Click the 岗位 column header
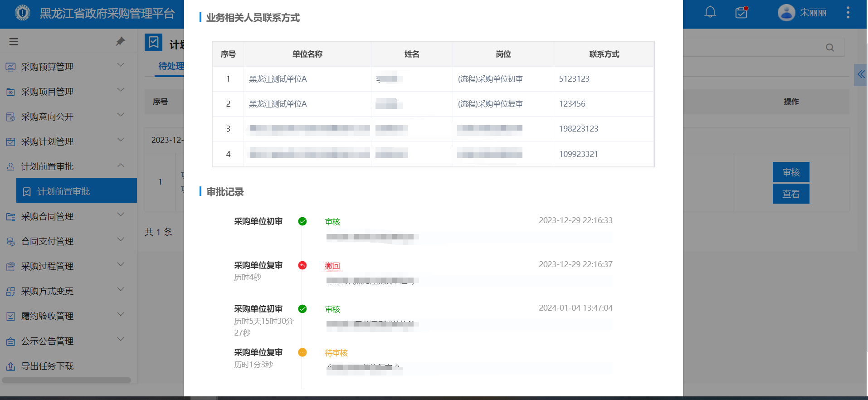 click(x=503, y=54)
